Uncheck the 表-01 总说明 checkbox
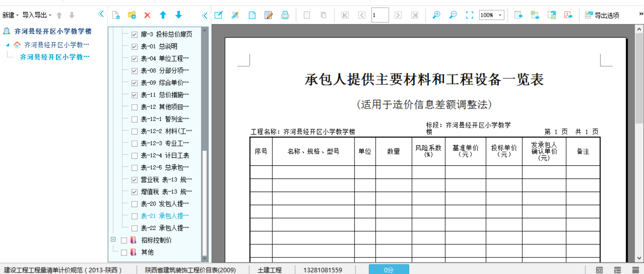Screen dimensions: 644x274 (x=134, y=46)
